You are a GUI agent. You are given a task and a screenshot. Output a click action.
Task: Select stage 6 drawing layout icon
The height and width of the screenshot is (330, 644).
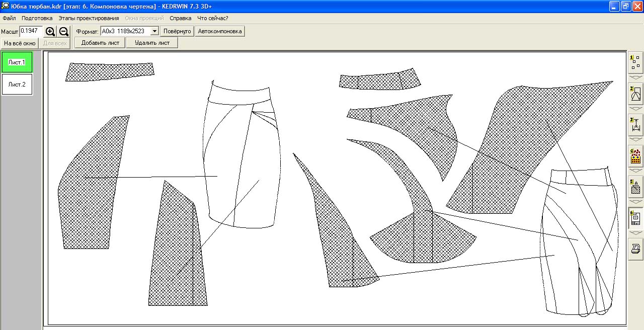635,218
